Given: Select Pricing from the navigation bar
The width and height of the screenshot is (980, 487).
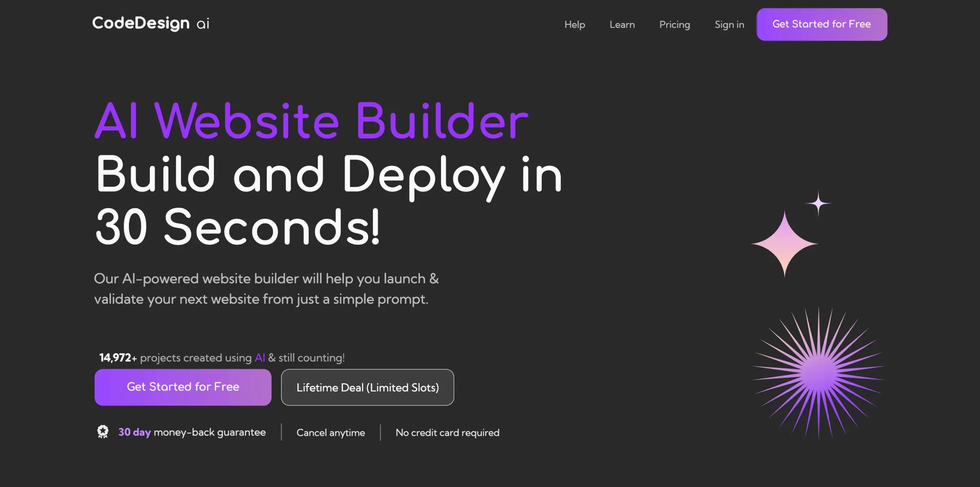Looking at the screenshot, I should pyautogui.click(x=675, y=24).
